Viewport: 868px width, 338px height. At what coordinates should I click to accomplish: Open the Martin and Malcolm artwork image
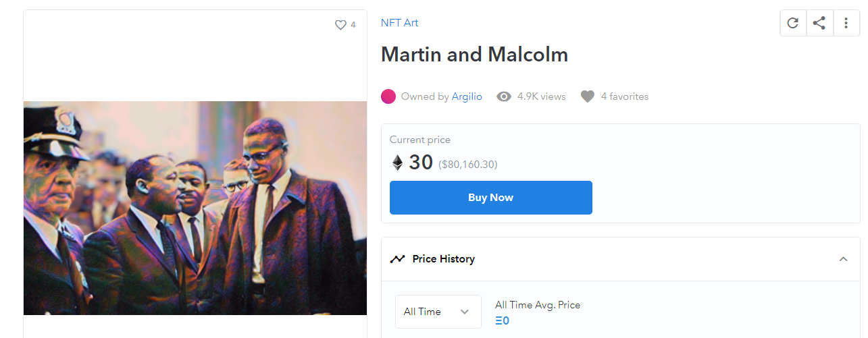tap(195, 208)
